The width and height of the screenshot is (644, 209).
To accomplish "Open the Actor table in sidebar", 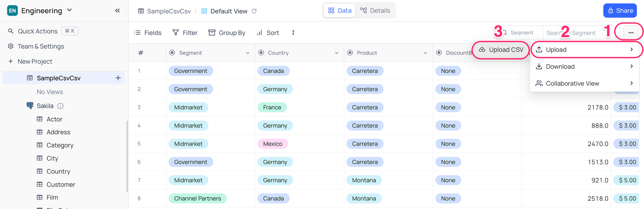I will (54, 119).
